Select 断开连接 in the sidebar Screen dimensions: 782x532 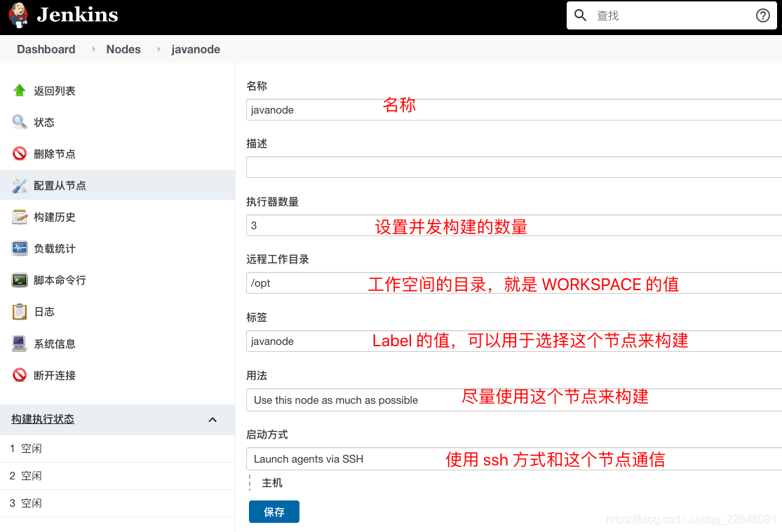tap(55, 376)
